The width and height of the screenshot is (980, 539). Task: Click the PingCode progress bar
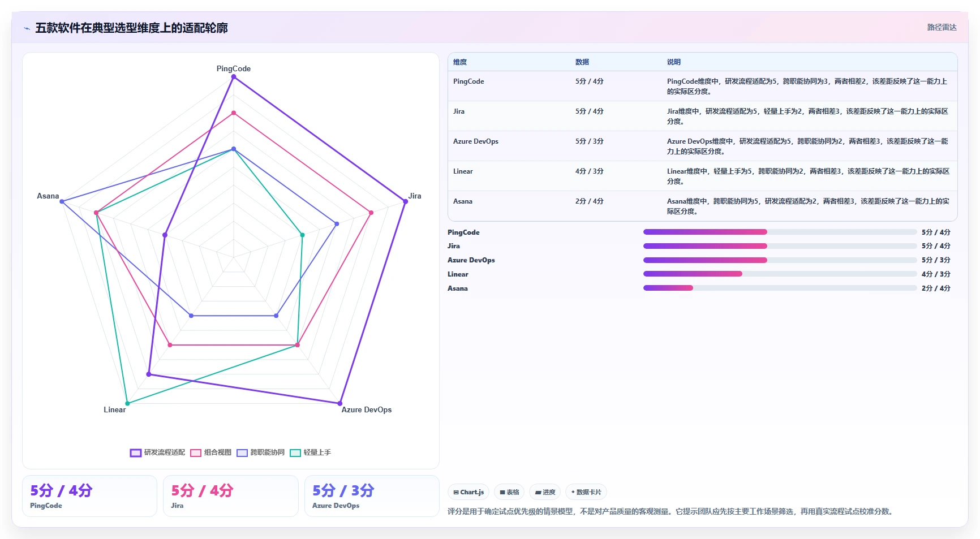point(780,232)
